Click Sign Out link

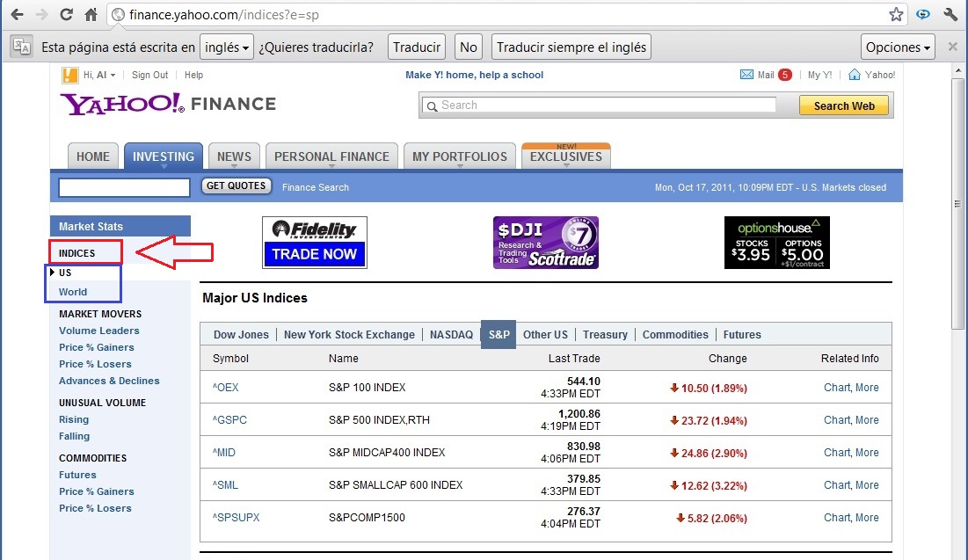pos(149,75)
